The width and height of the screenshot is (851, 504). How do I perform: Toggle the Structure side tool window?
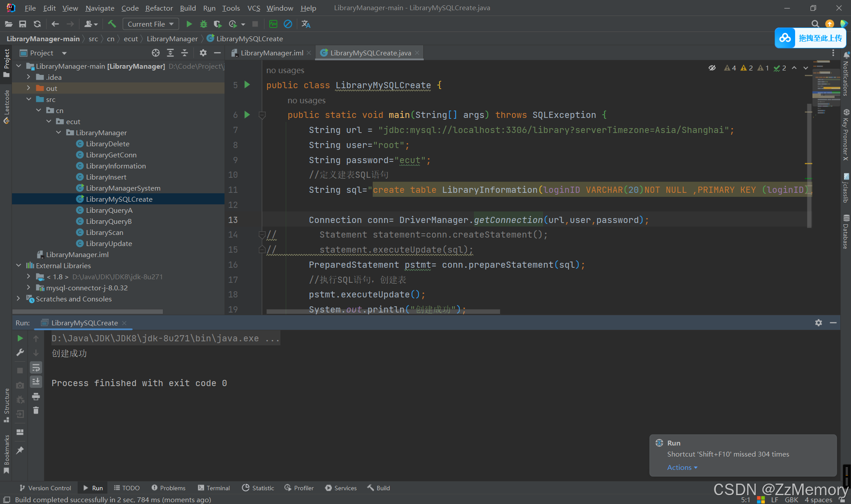pos(6,405)
